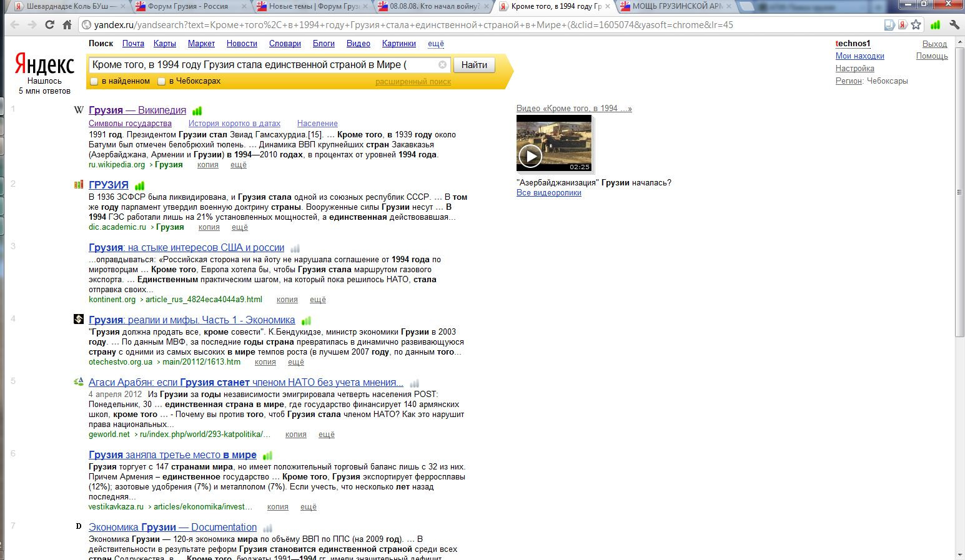Switch to the 'Форум Грузия - Россия' tab

(x=187, y=6)
